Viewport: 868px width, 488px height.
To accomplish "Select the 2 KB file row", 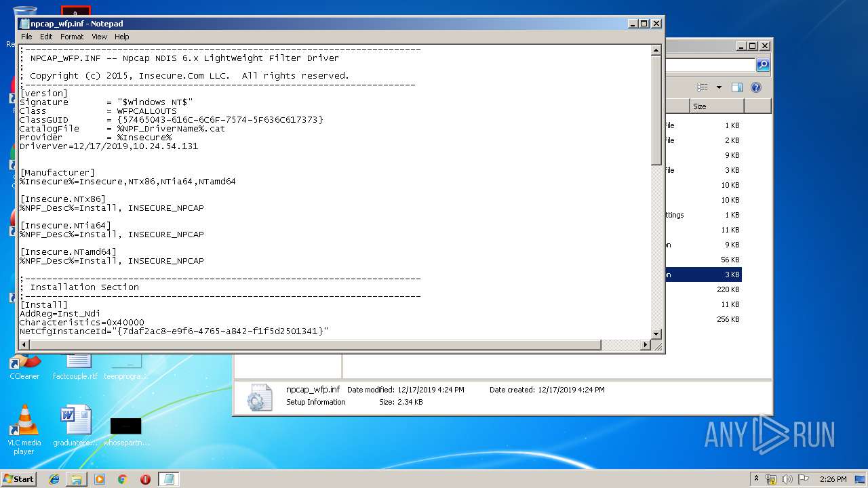I will 703,140.
